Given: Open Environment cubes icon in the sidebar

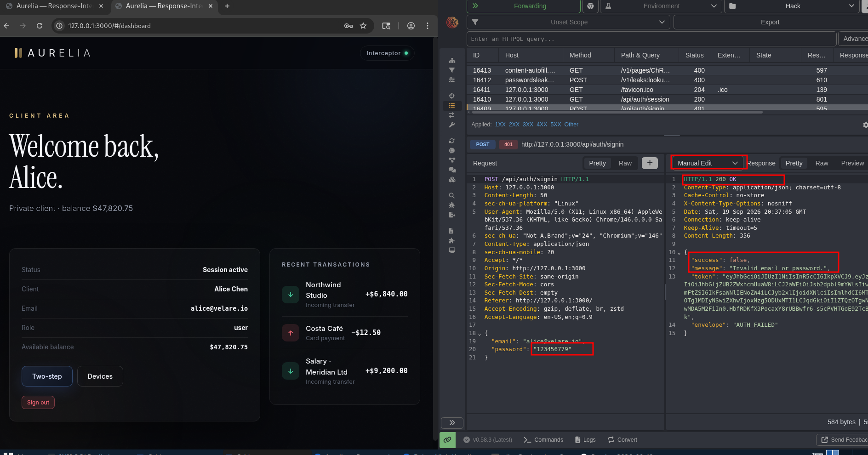Looking at the screenshot, I should tap(452, 179).
